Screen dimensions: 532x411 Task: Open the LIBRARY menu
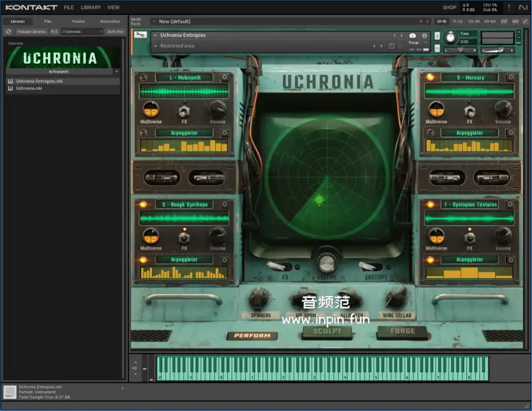click(90, 8)
